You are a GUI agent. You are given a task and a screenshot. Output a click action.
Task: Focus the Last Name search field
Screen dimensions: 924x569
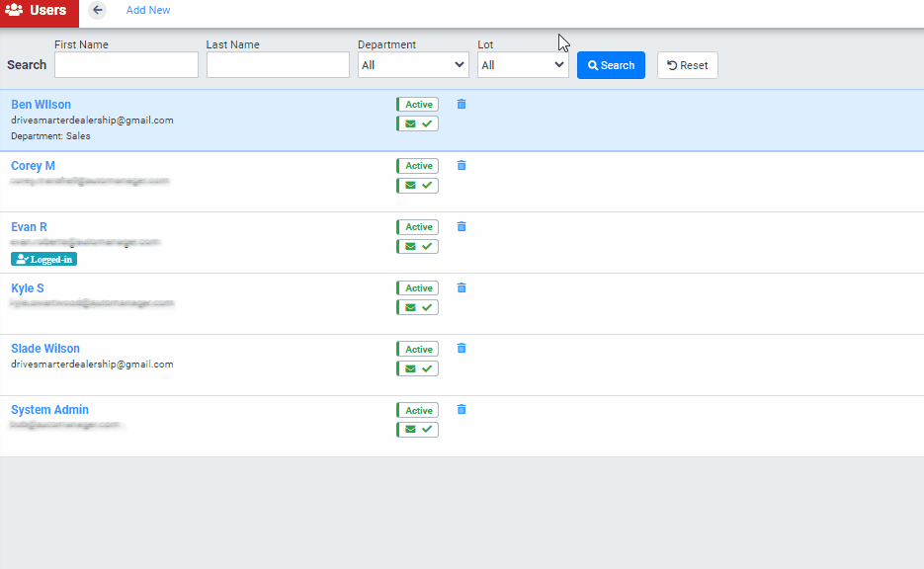point(278,65)
